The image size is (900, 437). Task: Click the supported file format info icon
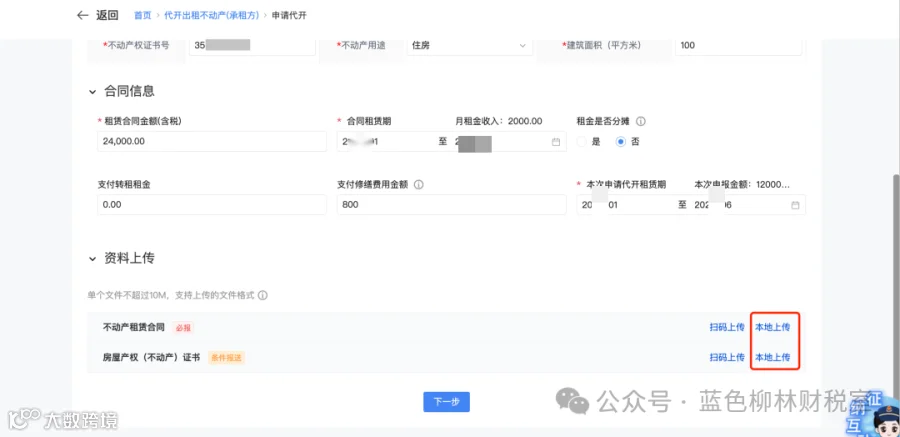pyautogui.click(x=263, y=296)
